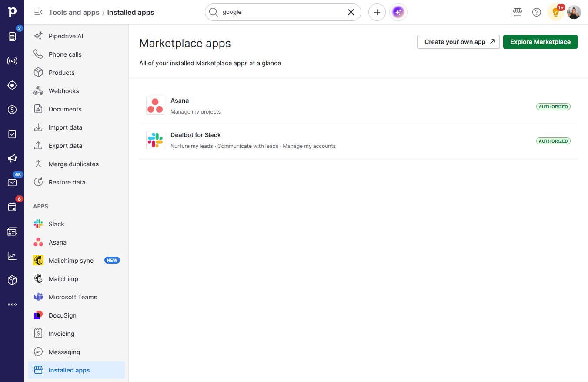Image resolution: width=588 pixels, height=382 pixels.
Task: Click AUTHORIZED badge on Dealbot row
Action: 553,141
